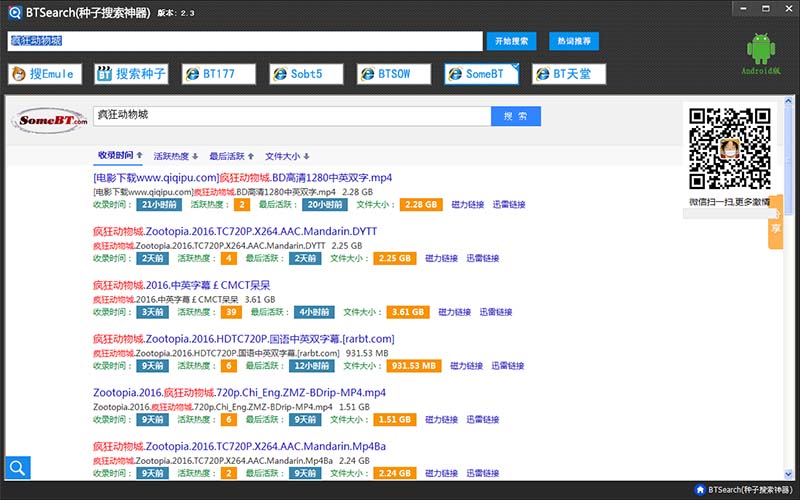The width and height of the screenshot is (800, 500).
Task: Focus the top BTSearch keyword field
Action: click(x=245, y=41)
